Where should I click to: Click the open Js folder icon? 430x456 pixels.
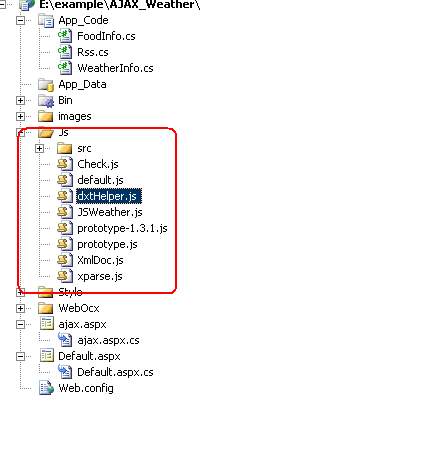(46, 132)
